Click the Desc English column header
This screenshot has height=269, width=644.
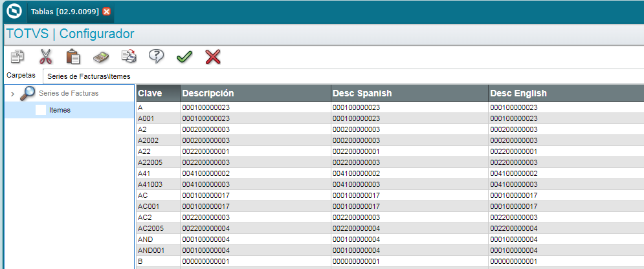(x=566, y=94)
